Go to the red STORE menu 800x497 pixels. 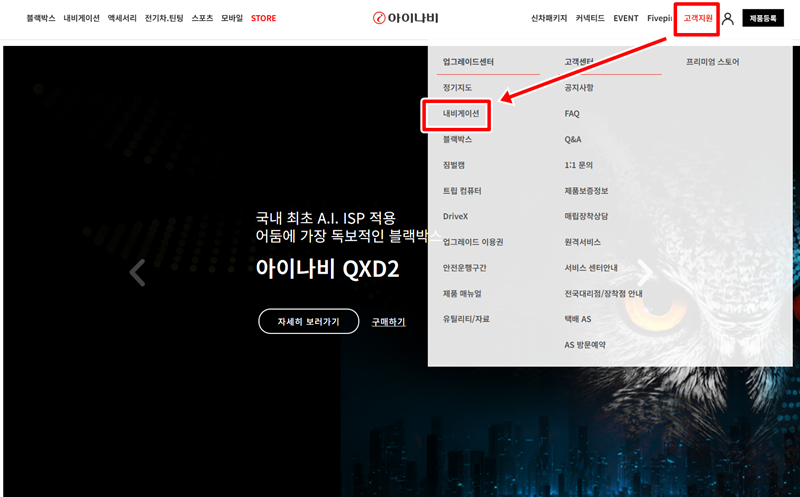tap(263, 18)
